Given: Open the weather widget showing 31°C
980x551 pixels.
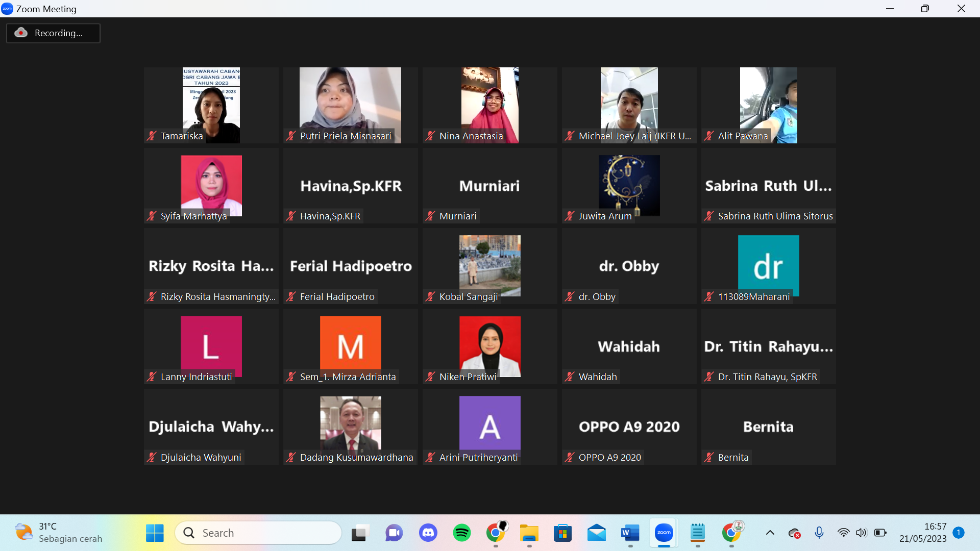Looking at the screenshot, I should click(59, 533).
